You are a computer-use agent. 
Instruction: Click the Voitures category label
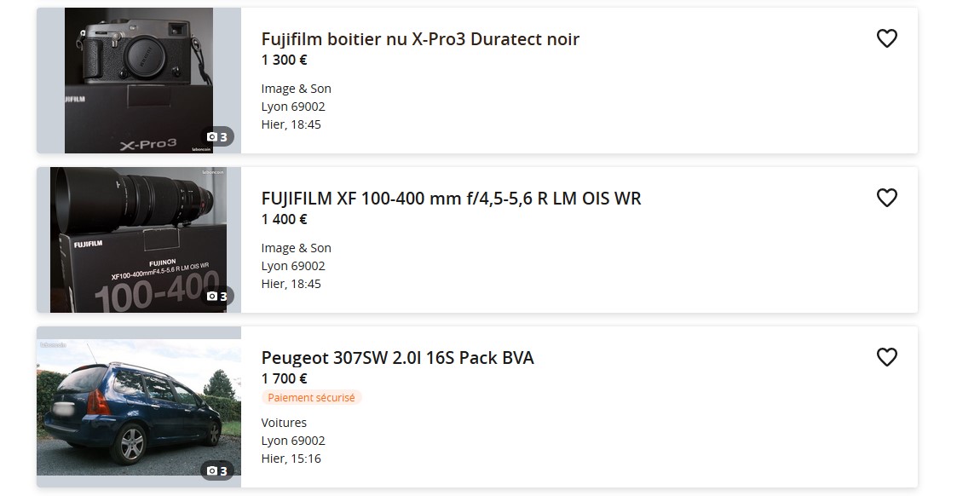tap(284, 423)
